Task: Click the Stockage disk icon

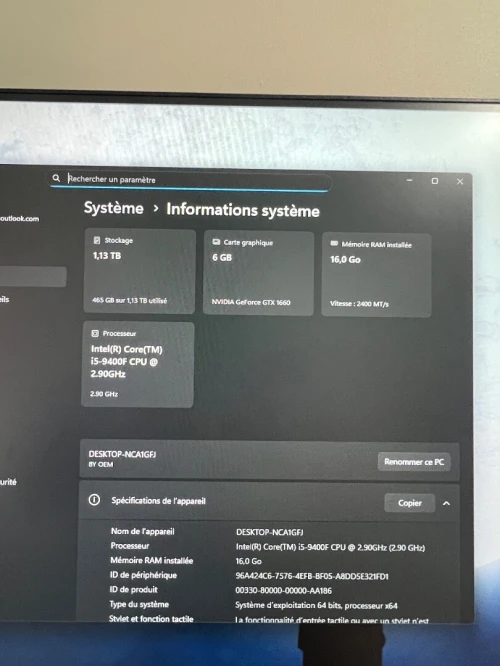Action: point(97,240)
